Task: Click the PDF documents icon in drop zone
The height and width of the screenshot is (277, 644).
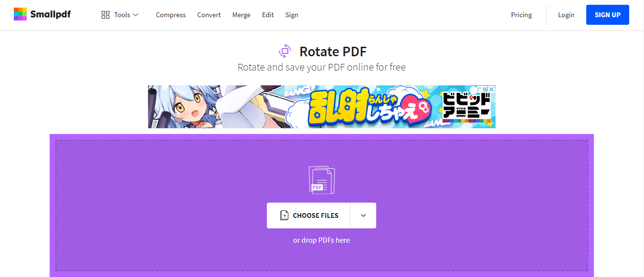Action: (322, 180)
